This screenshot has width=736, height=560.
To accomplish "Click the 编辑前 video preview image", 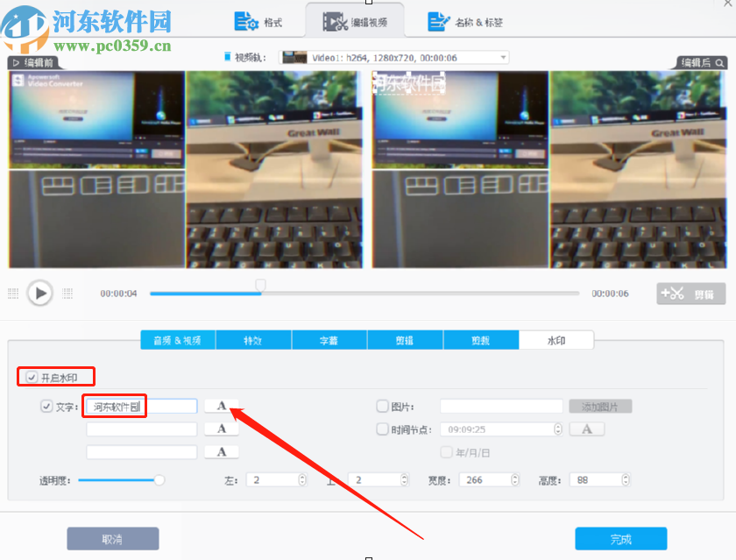I will click(186, 169).
